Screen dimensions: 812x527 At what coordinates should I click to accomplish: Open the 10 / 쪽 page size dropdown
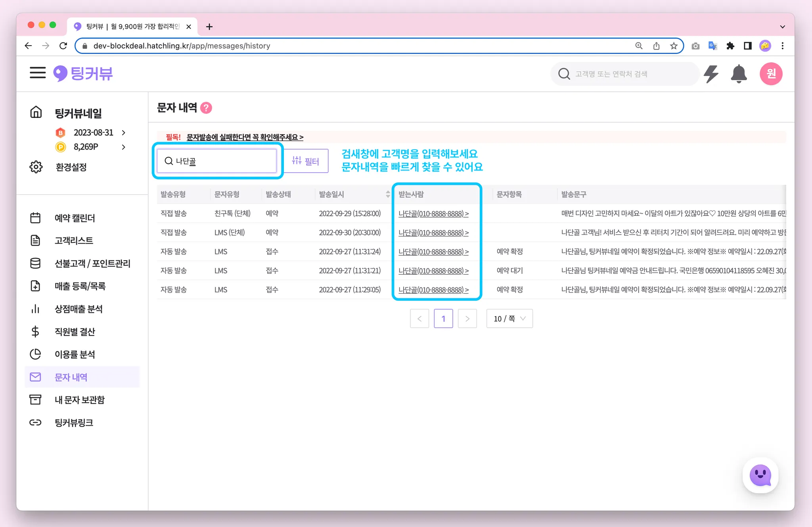509,319
